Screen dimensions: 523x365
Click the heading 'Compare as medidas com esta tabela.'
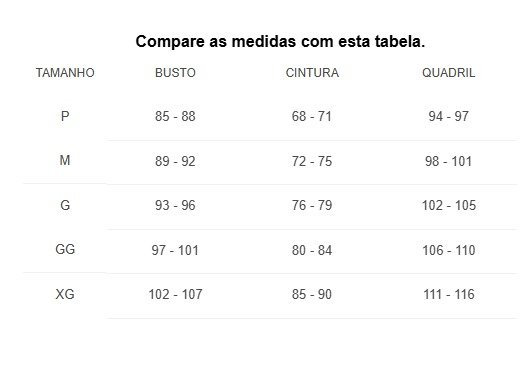coord(280,42)
